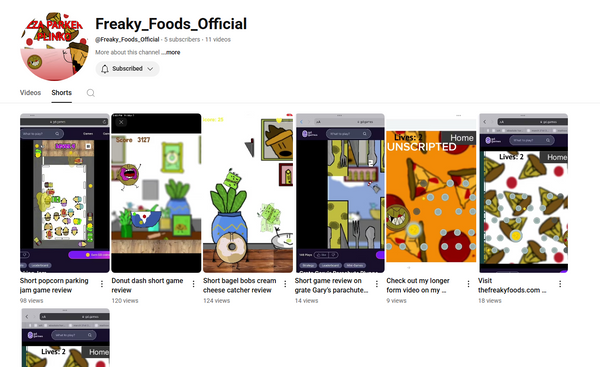Screen dimensions: 600x367
Task: Open the partially visible short in second row
Action: pos(65,338)
